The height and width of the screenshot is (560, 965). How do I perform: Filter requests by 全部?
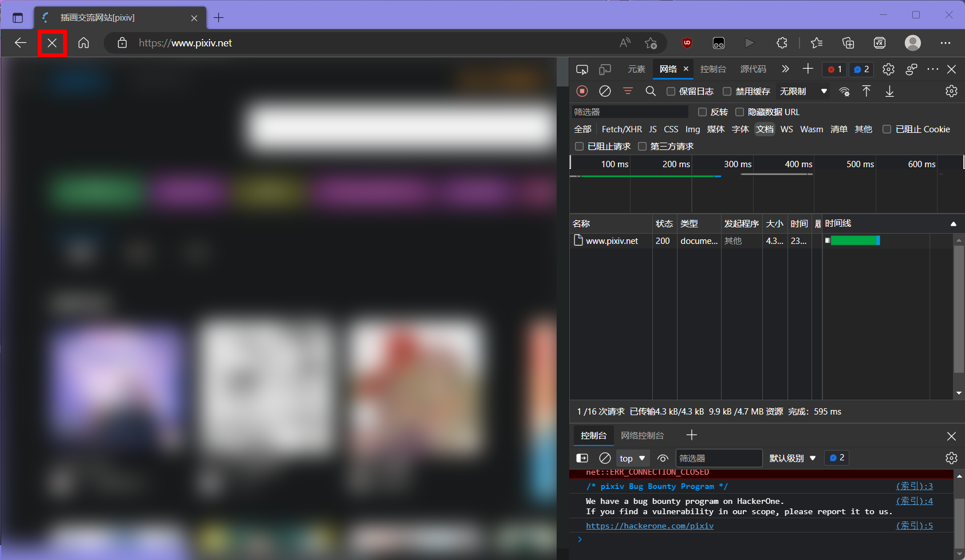(x=583, y=129)
